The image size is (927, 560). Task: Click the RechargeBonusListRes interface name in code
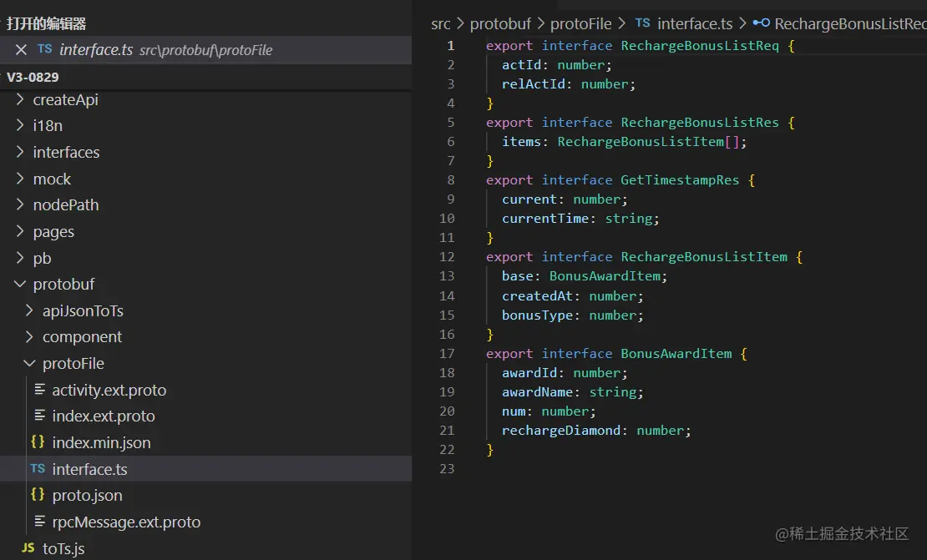[699, 123]
